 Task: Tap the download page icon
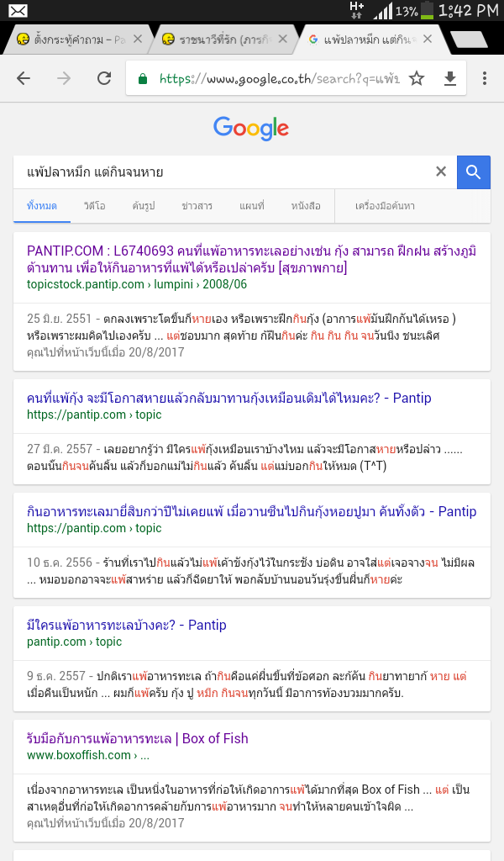(449, 79)
